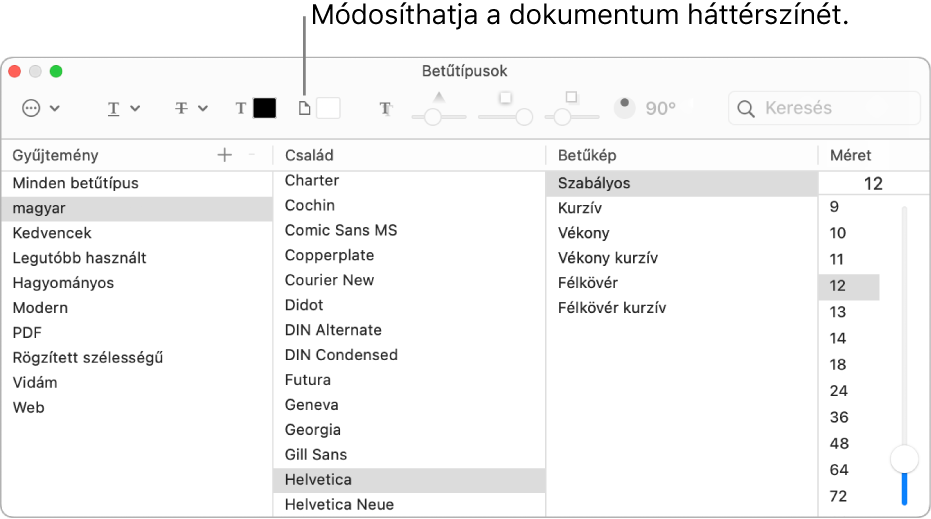931x519 pixels.
Task: Select the Kurzív typeface
Action: [682, 208]
